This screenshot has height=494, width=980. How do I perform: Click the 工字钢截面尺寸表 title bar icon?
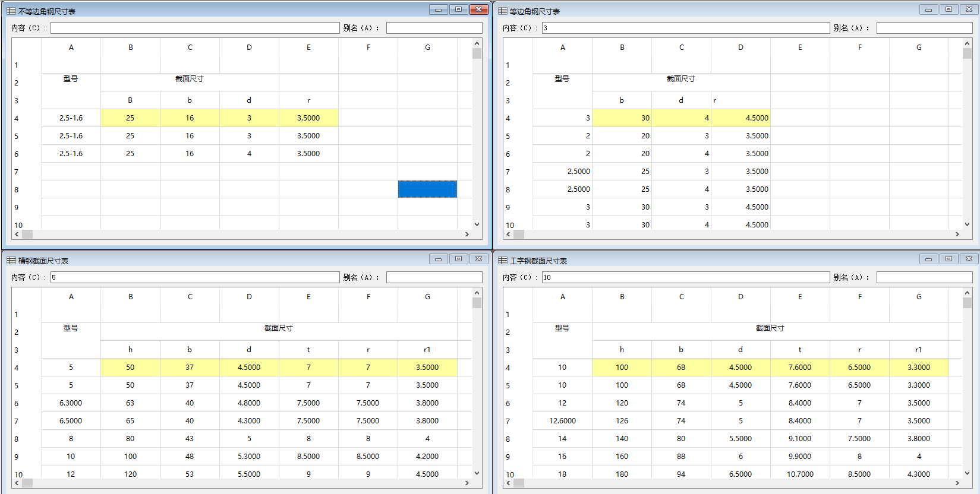pos(503,261)
